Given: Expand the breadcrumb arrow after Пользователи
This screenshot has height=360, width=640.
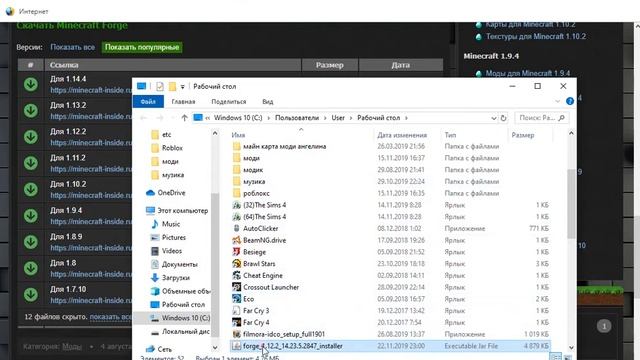Looking at the screenshot, I should (325, 118).
